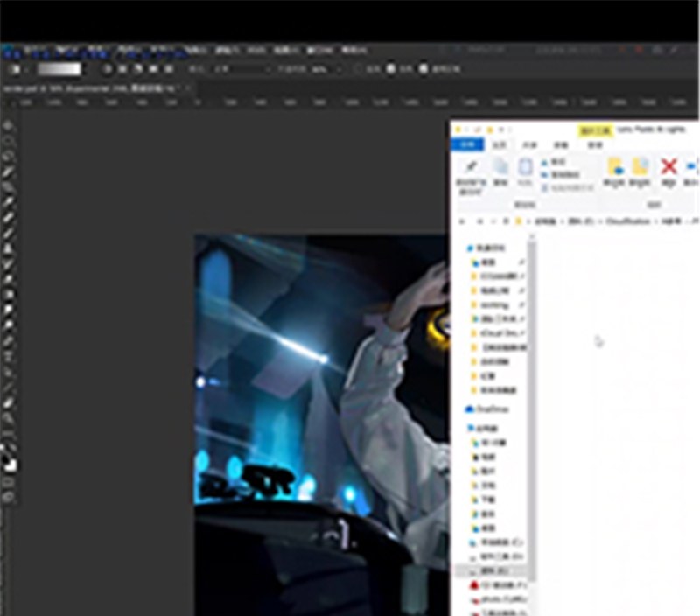Click Explorer navigation pane scrollbar

pyautogui.click(x=532, y=410)
